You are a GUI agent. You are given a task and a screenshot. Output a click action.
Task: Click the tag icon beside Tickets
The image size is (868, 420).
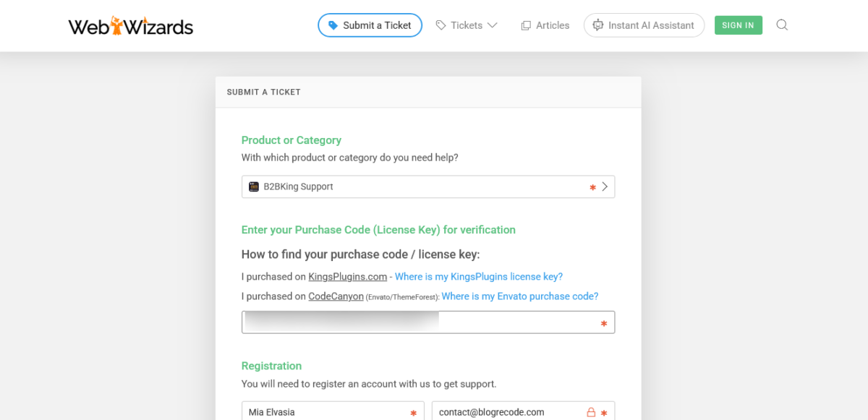[x=441, y=25]
